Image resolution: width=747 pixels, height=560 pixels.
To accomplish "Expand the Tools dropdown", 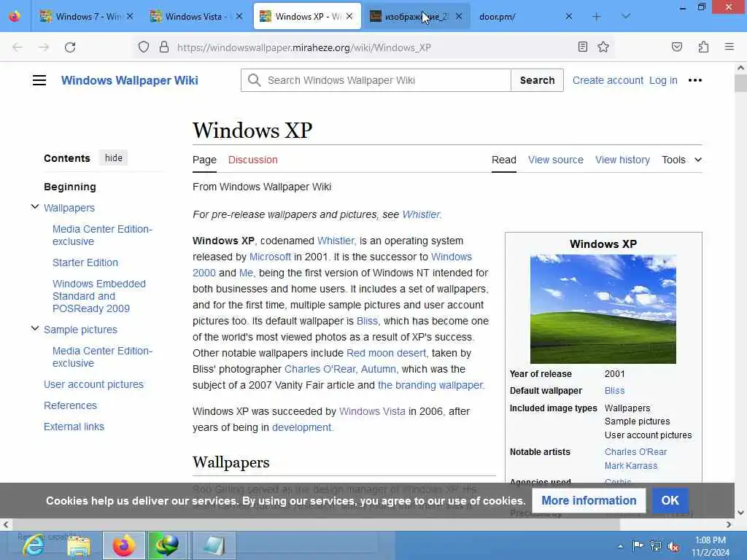I will [682, 160].
